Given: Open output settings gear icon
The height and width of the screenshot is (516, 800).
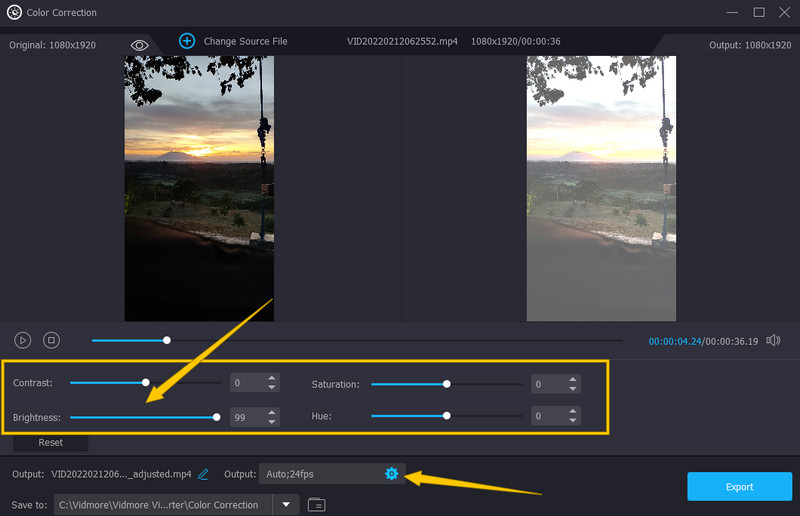Looking at the screenshot, I should click(391, 474).
